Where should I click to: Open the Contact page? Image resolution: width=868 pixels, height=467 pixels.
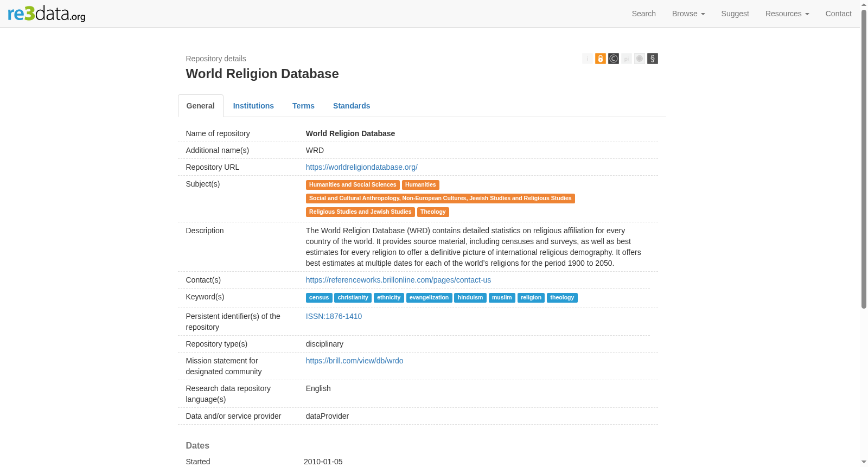[x=839, y=14]
